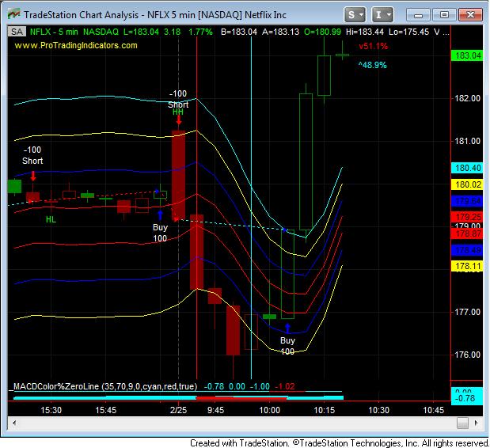
Task: Click the 10:00 time axis label
Action: [x=269, y=410]
